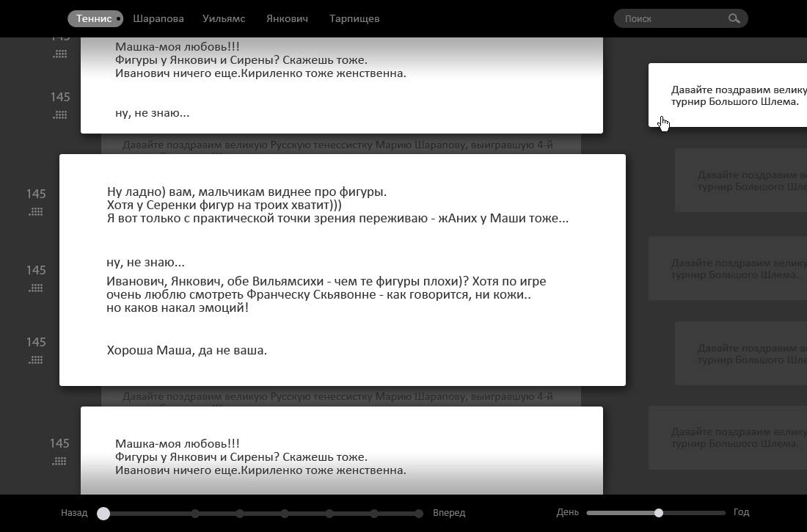Click third marker dot on Назад–Вперед timeline
Image resolution: width=807 pixels, height=532 pixels.
pos(240,514)
